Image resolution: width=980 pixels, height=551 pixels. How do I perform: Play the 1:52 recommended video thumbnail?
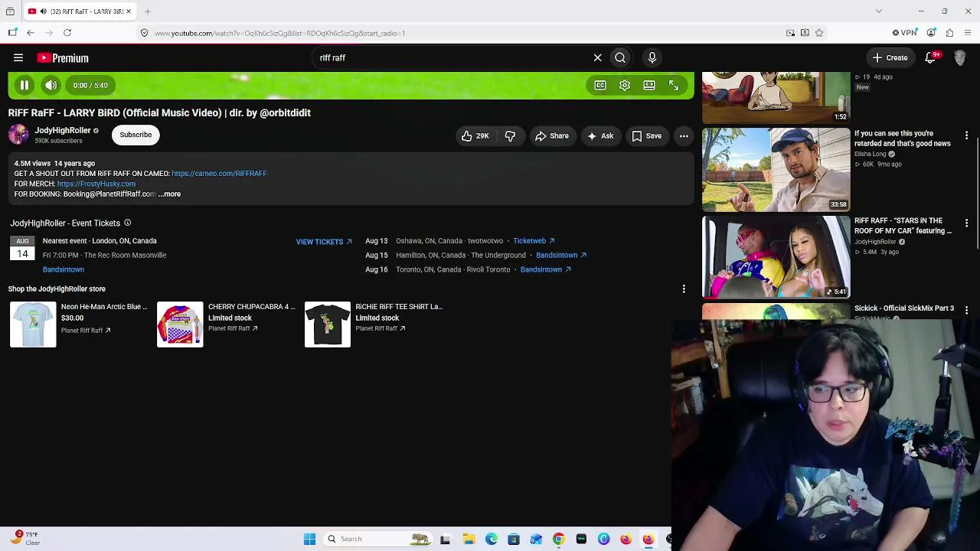pyautogui.click(x=776, y=97)
